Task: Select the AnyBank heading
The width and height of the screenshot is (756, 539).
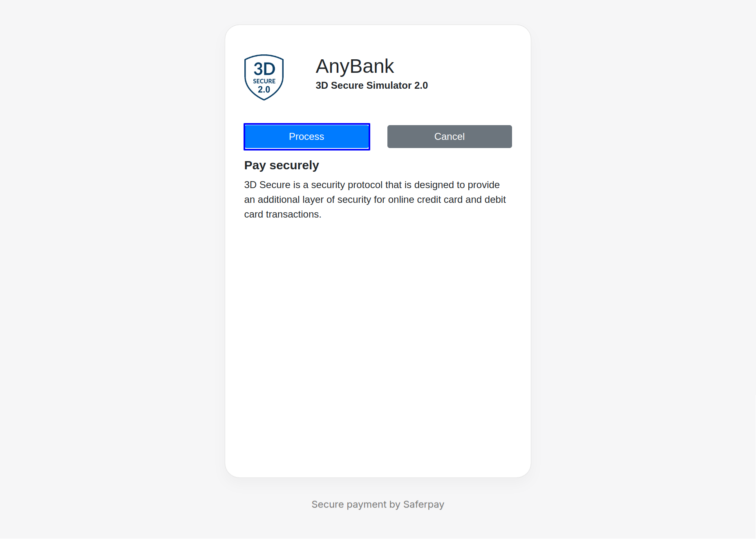Action: 355,66
